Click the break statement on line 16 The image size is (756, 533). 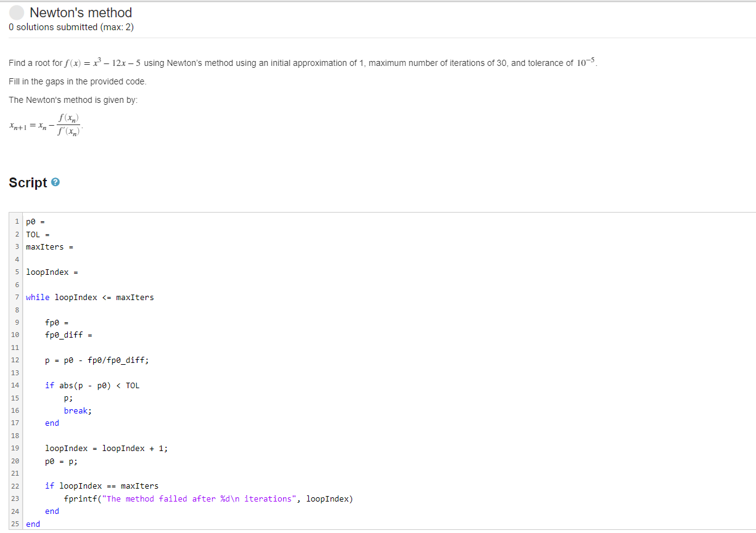75,410
